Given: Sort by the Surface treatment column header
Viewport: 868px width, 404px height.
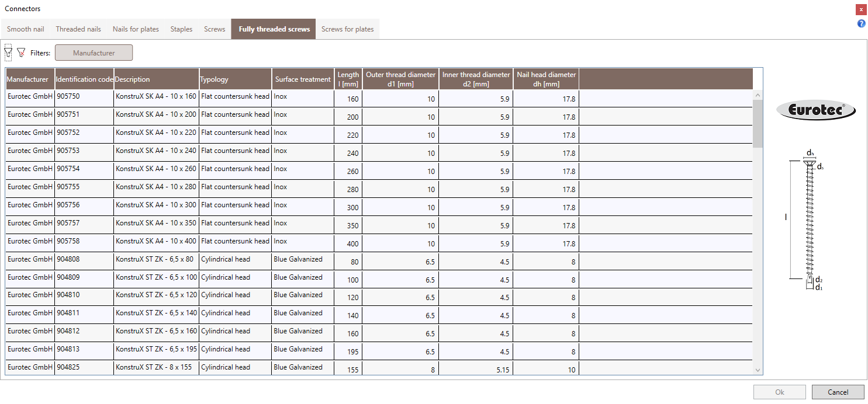Looking at the screenshot, I should (303, 79).
